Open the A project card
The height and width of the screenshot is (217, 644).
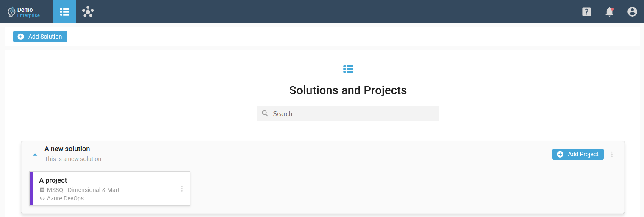tap(110, 189)
